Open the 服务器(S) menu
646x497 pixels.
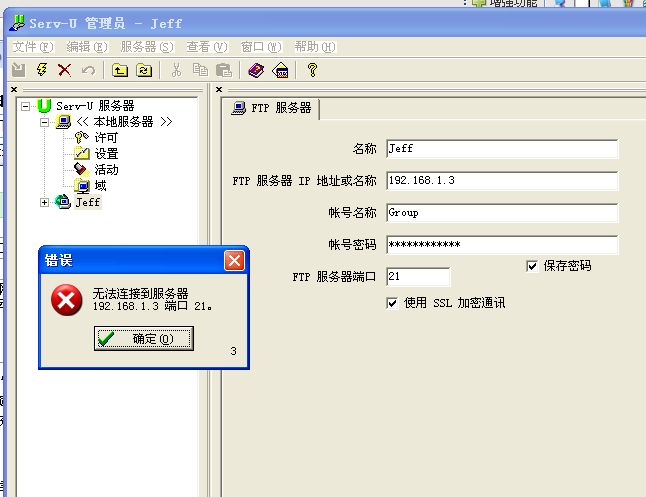pos(147,47)
